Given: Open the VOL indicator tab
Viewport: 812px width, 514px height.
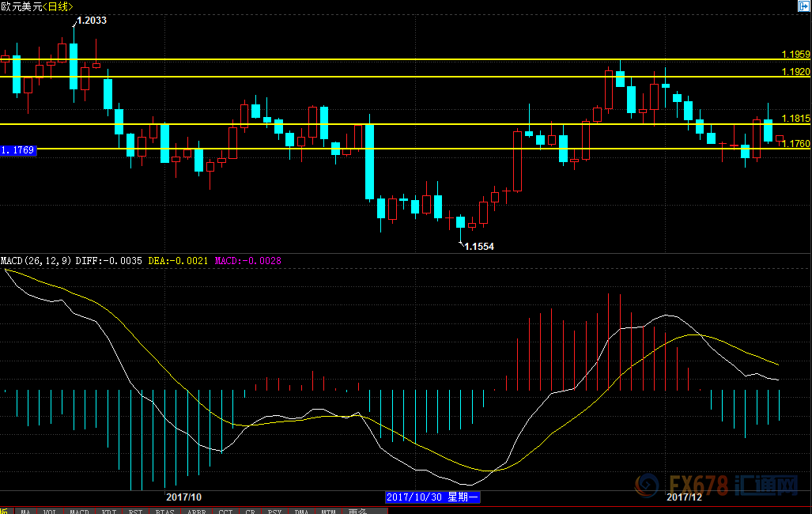Looking at the screenshot, I should pos(51,511).
